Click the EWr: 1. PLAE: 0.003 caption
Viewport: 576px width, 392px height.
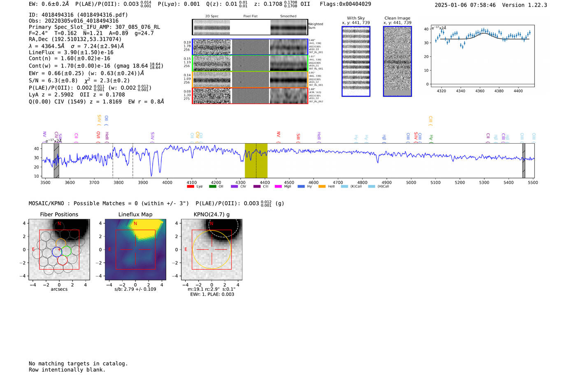pyautogui.click(x=212, y=295)
